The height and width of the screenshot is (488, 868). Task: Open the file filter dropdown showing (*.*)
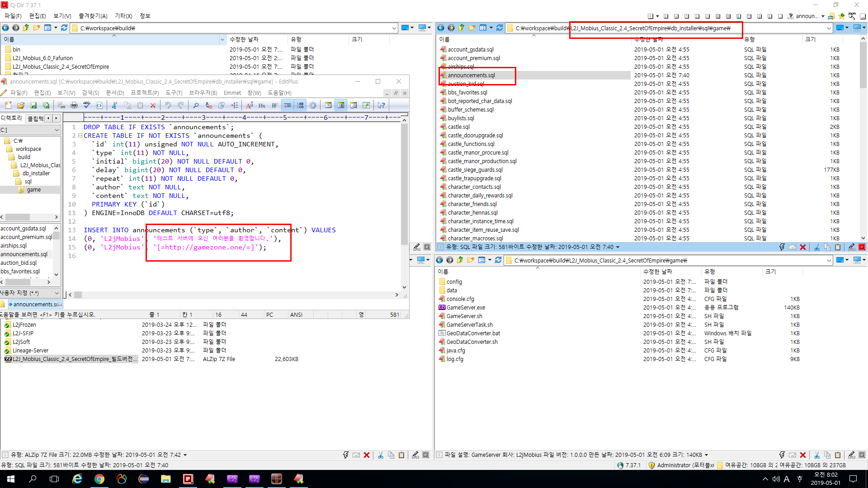(x=57, y=293)
